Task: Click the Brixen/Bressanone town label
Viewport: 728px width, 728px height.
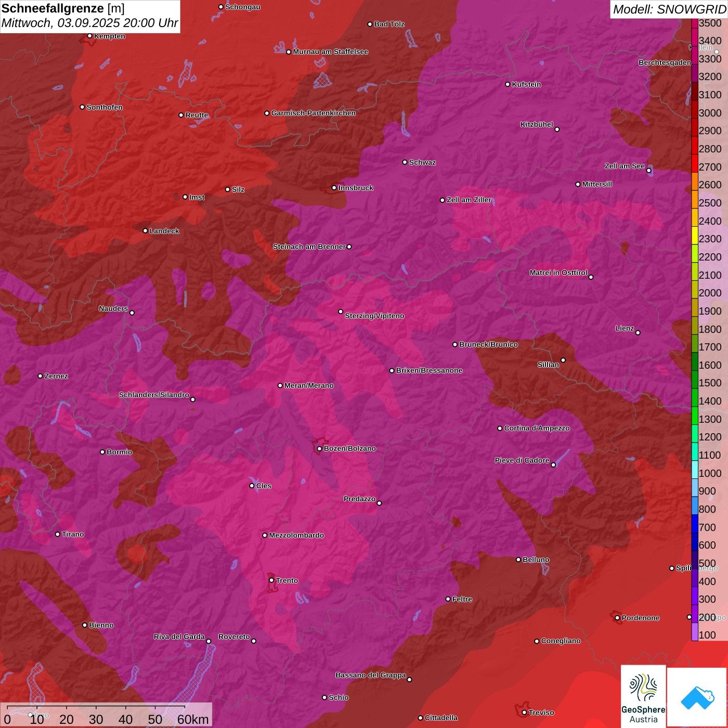Action: tap(429, 370)
